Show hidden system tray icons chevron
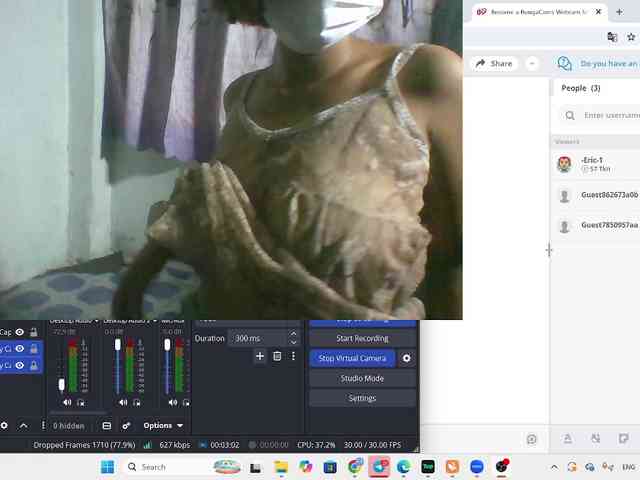Viewport: 640px width, 480px height. tap(554, 467)
